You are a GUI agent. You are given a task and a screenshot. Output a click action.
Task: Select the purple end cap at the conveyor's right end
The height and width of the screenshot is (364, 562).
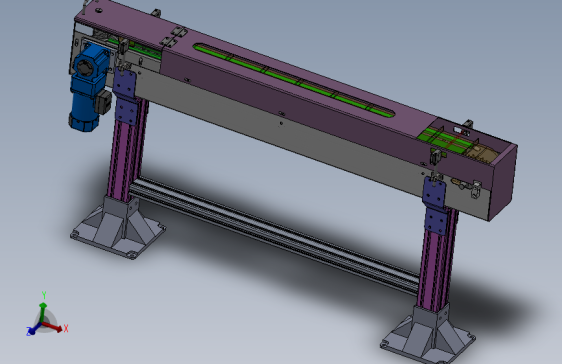[502, 183]
